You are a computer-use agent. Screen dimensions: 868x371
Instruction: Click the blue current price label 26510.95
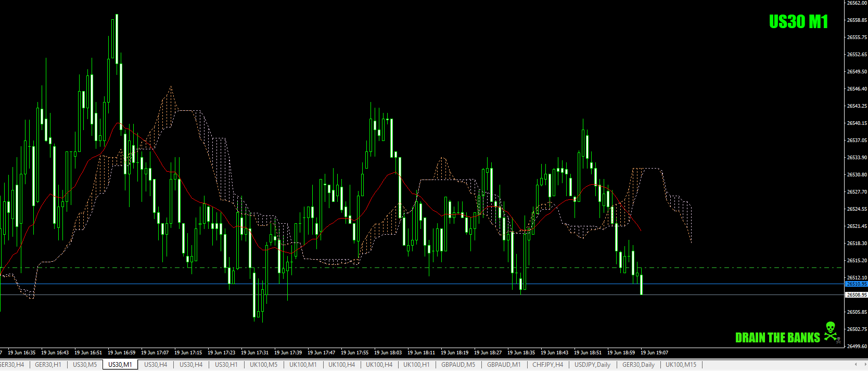click(857, 284)
